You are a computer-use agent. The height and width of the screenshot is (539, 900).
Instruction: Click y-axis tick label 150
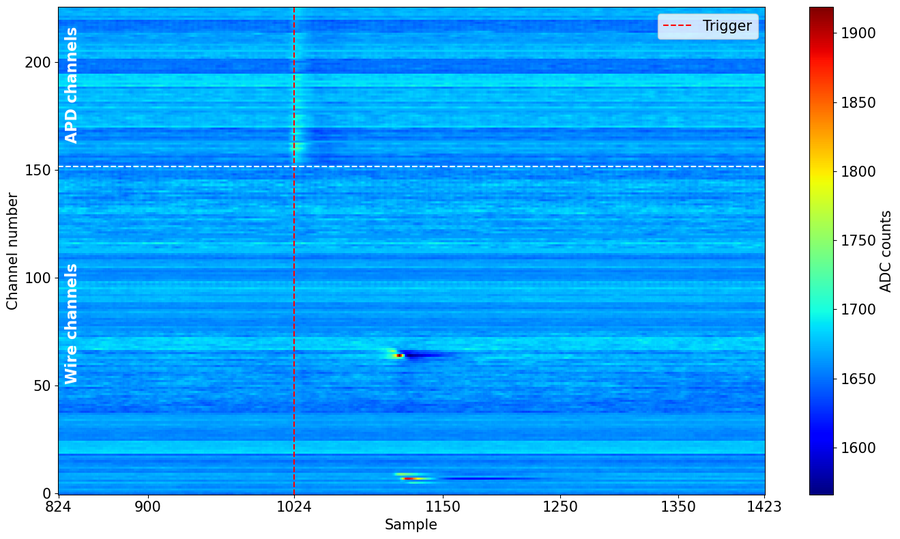click(x=36, y=170)
